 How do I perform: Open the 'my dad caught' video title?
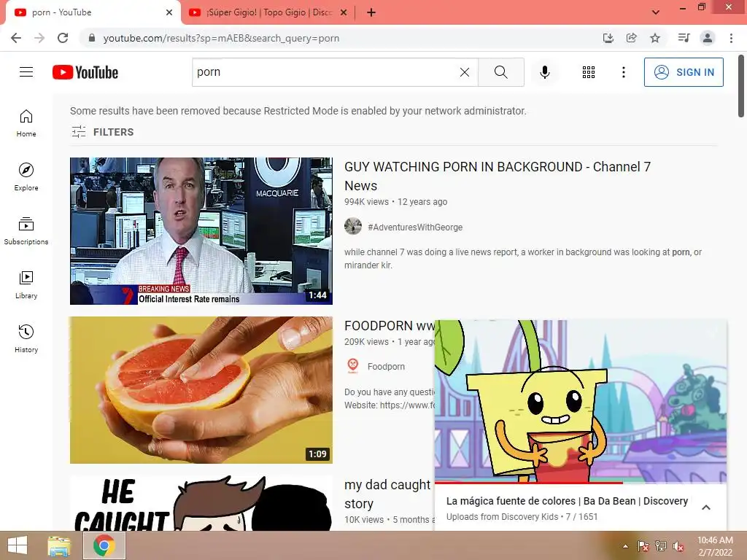tap(387, 494)
